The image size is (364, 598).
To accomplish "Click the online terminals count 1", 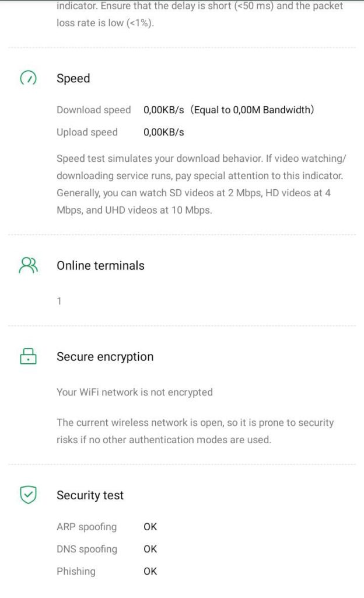I will pos(59,301).
